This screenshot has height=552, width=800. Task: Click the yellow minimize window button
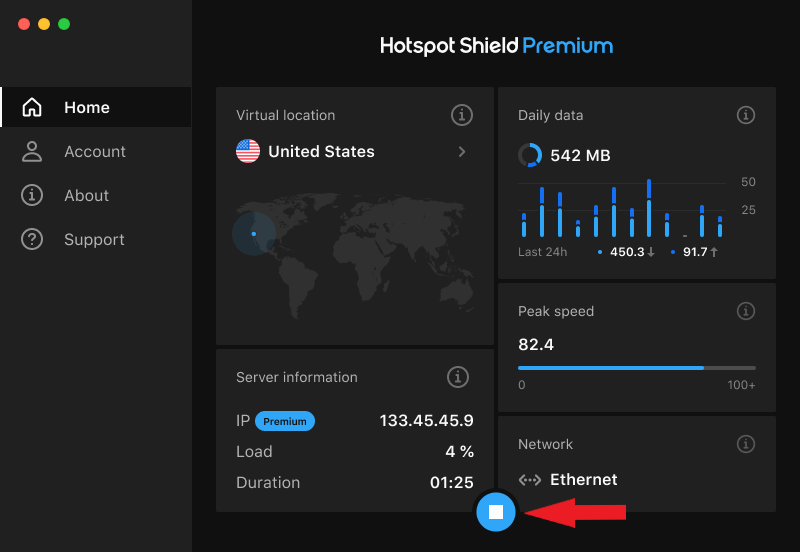click(44, 24)
